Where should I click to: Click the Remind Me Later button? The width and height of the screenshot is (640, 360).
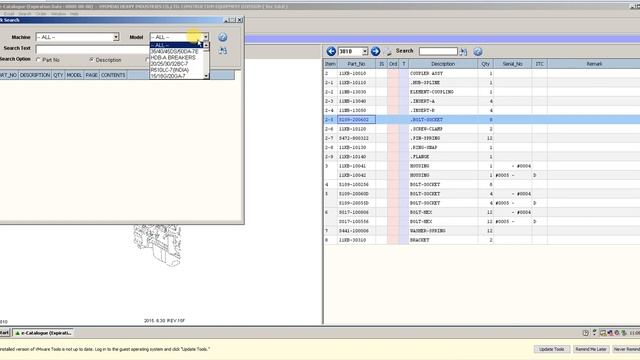coord(591,349)
